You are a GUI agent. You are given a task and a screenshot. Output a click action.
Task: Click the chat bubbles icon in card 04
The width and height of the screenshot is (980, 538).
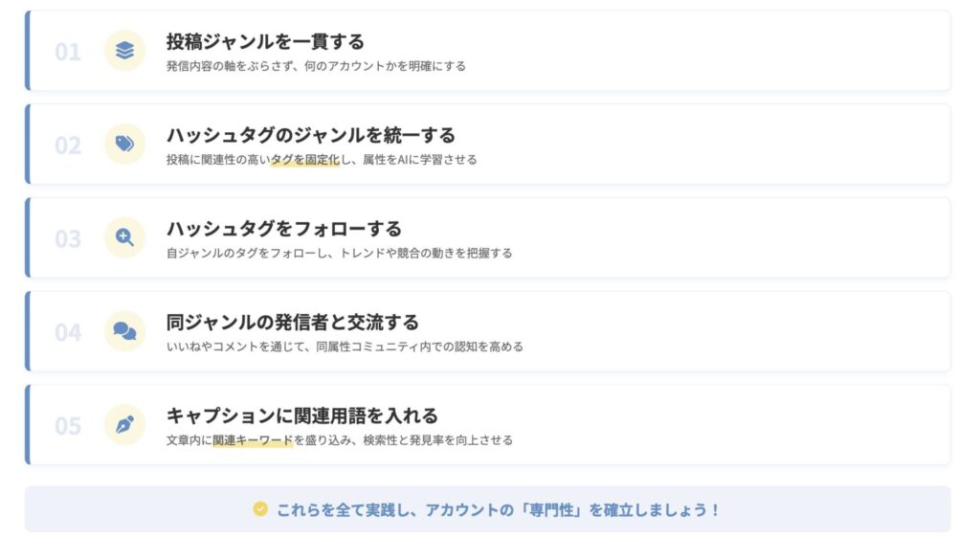point(124,331)
